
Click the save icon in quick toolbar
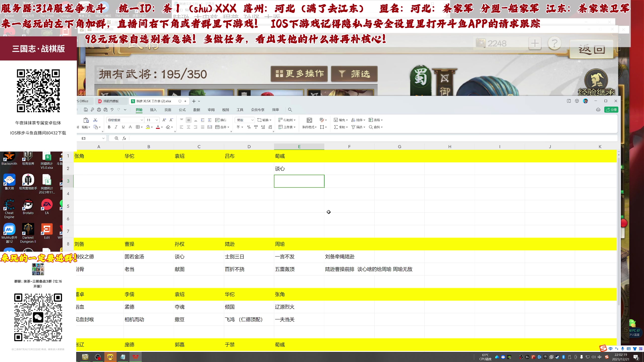coord(86,110)
